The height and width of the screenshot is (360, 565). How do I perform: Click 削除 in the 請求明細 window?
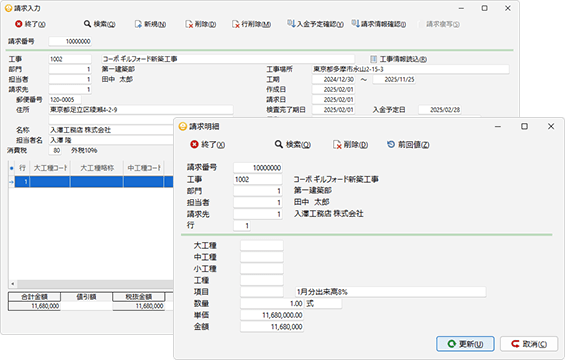[x=350, y=145]
